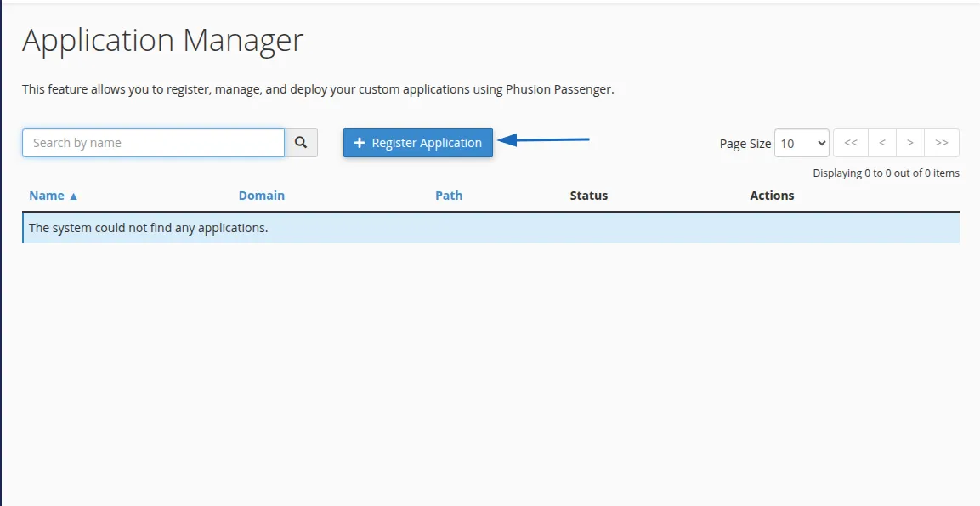Click the plus icon on Register Application

click(x=360, y=142)
